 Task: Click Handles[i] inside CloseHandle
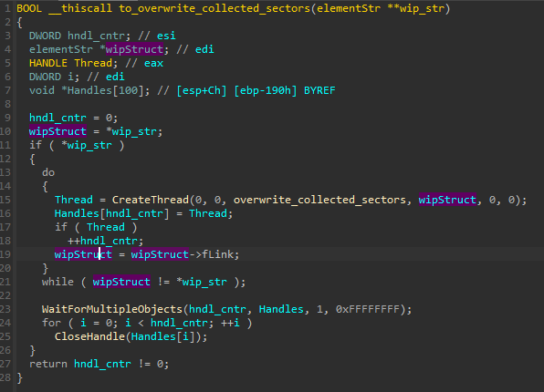click(163, 337)
